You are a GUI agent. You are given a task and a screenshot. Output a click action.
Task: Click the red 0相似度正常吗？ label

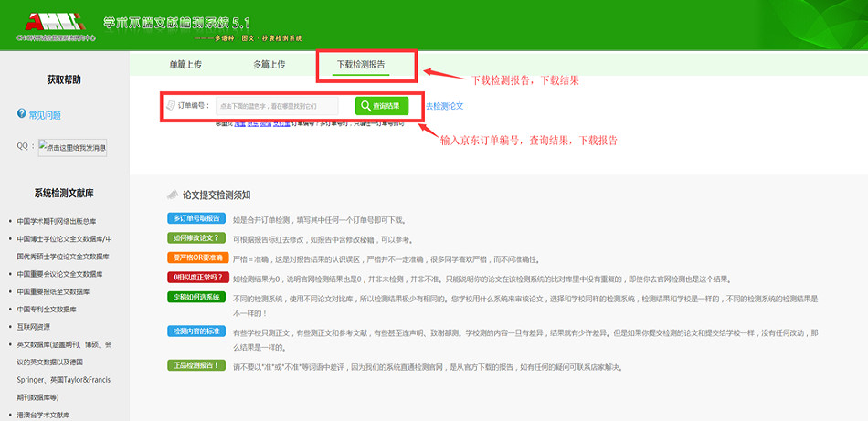[195, 279]
